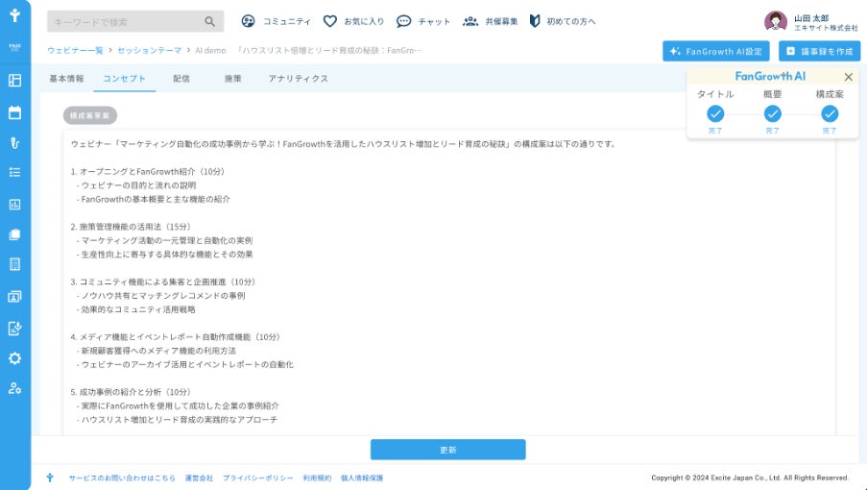Click the FanGrowth AI panel title
Image resolution: width=868 pixels, height=490 pixels.
click(x=770, y=77)
